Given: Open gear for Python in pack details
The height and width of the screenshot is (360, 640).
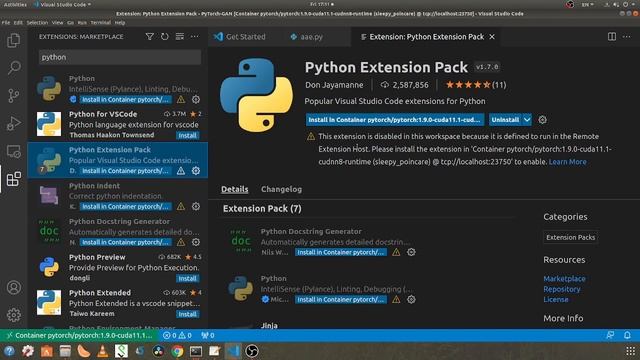Looking at the screenshot, I should coord(411,300).
